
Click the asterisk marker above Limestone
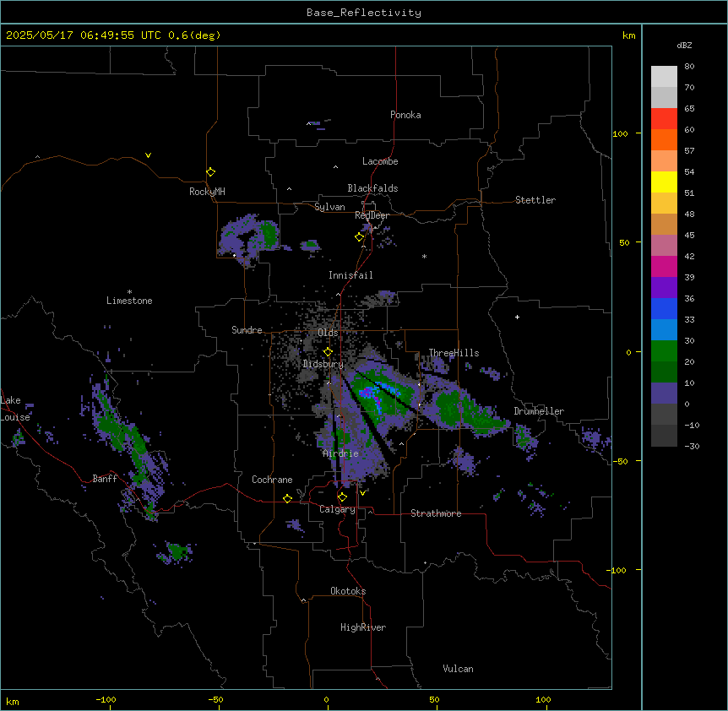129,292
